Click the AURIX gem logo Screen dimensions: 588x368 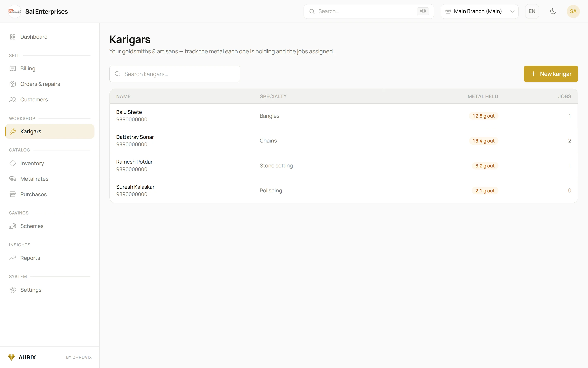coord(11,357)
